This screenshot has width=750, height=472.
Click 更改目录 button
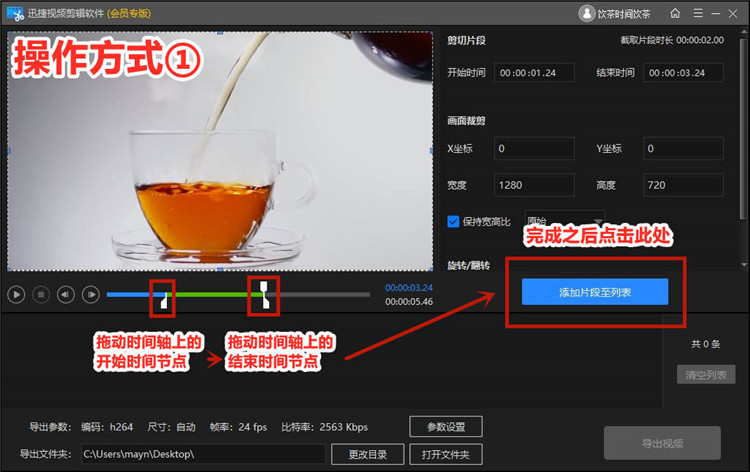coord(367,454)
